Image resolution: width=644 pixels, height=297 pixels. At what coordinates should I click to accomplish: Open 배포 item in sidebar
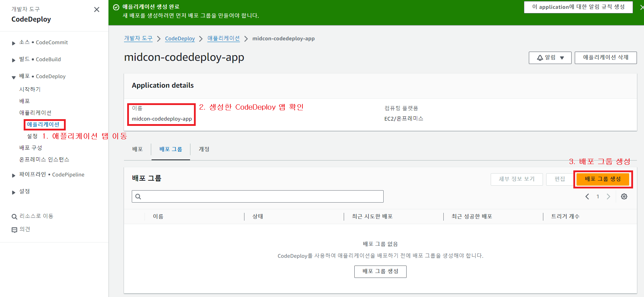pyautogui.click(x=24, y=101)
